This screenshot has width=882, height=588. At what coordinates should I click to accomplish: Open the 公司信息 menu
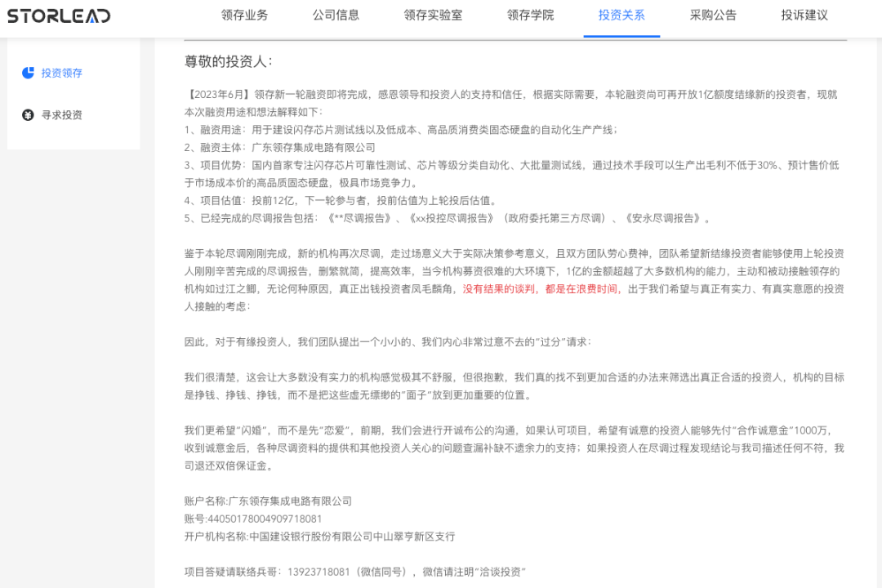click(x=336, y=16)
